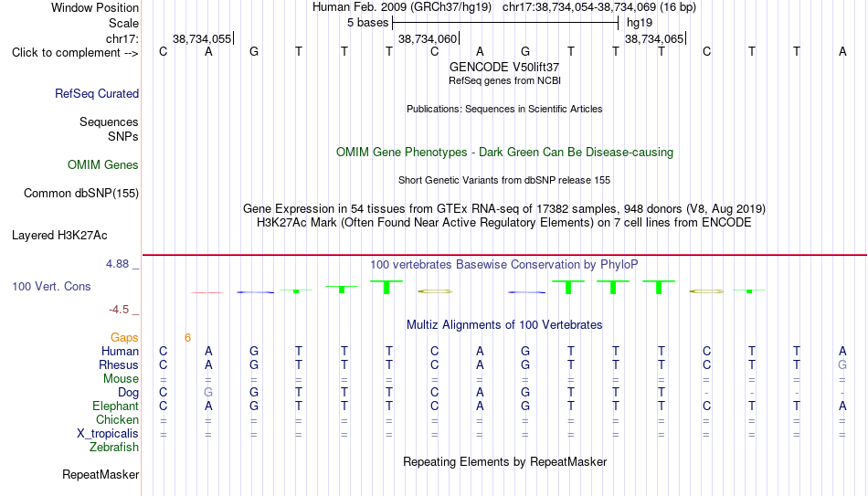Screen dimensions: 868x496
Task: Click the RepeatMasker track label
Action: [x=101, y=474]
